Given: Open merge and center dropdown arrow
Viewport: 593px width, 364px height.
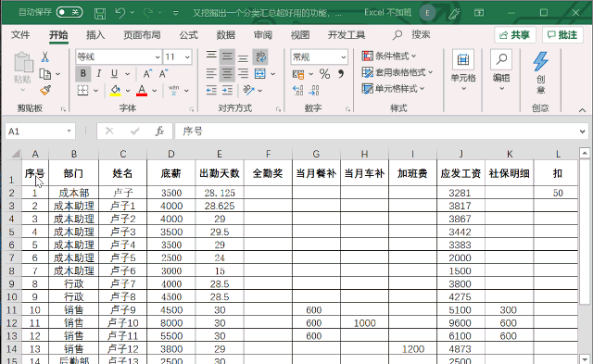Looking at the screenshot, I should point(273,74).
